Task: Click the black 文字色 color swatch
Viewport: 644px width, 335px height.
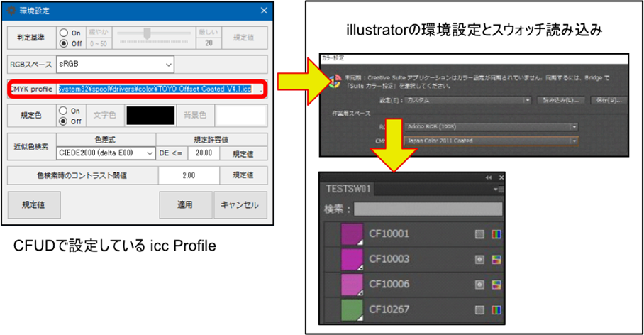Action: tap(150, 116)
